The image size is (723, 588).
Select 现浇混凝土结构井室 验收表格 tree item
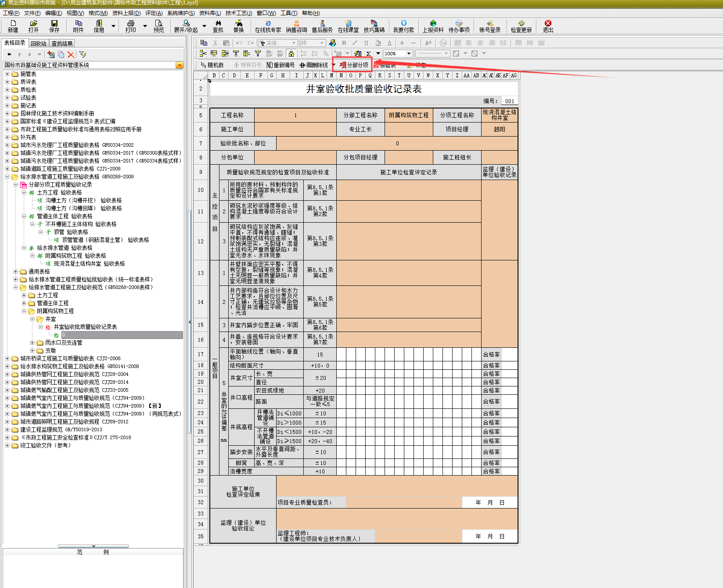click(x=89, y=263)
